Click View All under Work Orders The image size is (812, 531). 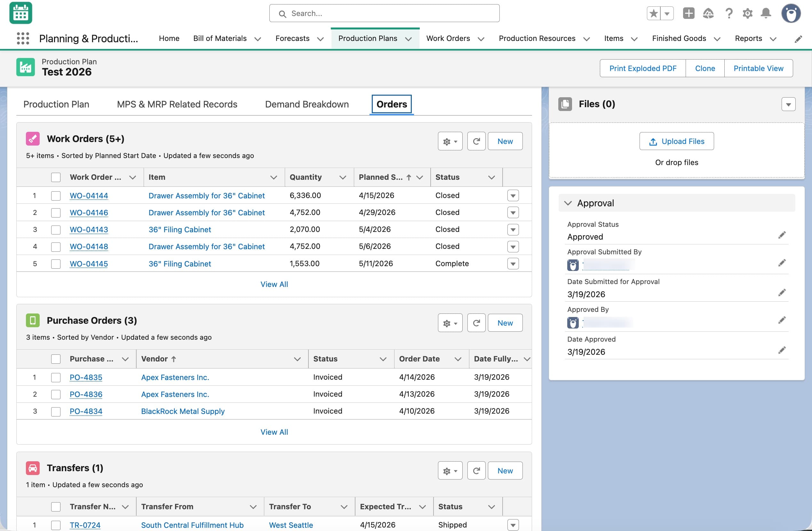point(274,284)
